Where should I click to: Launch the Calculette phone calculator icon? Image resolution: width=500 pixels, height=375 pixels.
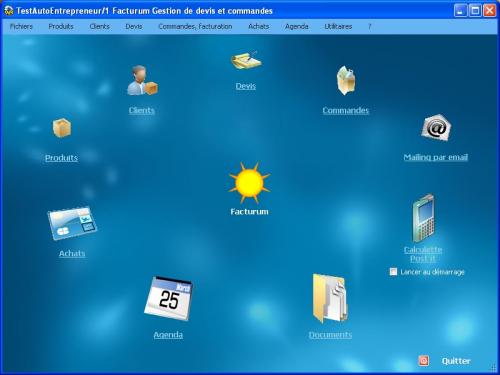(423, 219)
